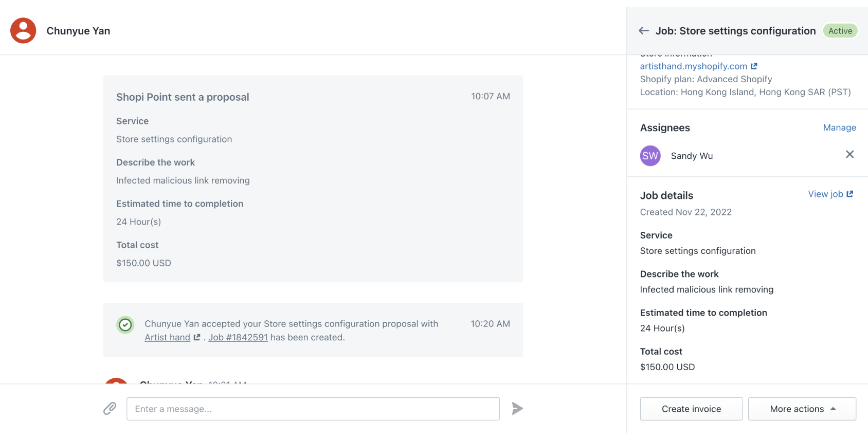Click the Create invoice button
868x440 pixels.
point(691,409)
